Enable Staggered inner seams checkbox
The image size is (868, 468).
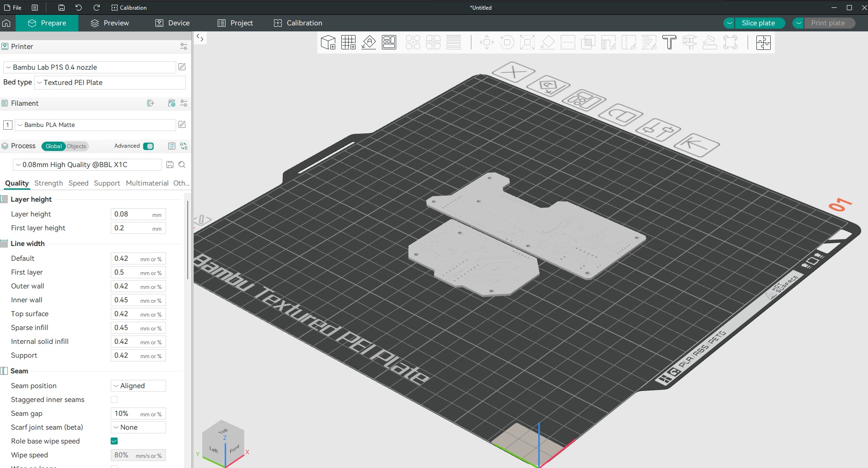click(114, 400)
